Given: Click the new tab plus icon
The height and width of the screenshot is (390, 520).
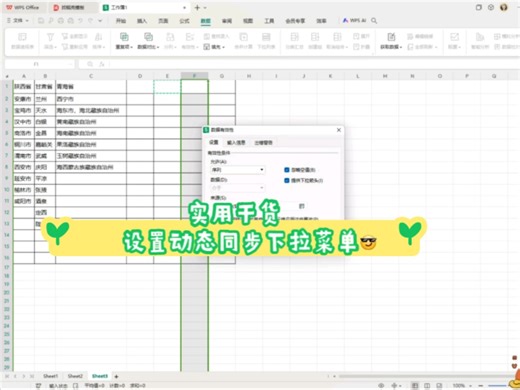Looking at the screenshot, I should (197, 7).
